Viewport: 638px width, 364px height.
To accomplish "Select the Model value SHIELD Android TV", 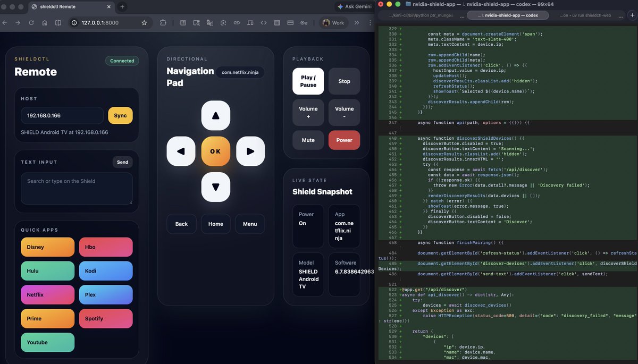I will click(x=308, y=279).
